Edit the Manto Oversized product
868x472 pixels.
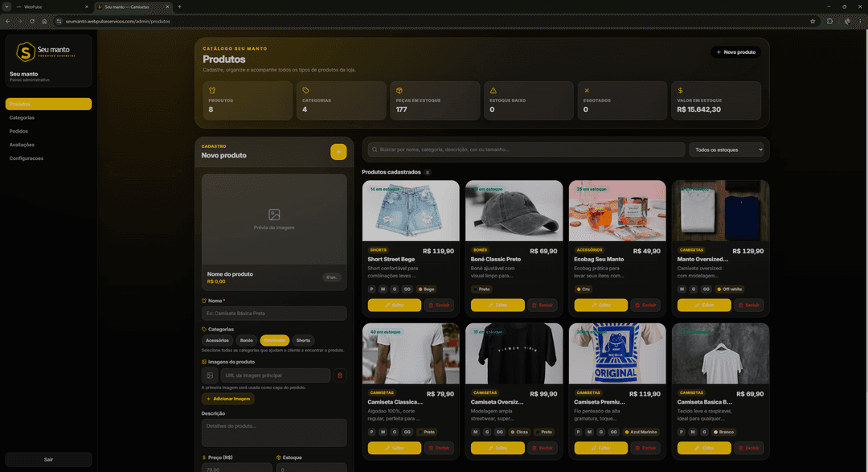click(x=704, y=306)
